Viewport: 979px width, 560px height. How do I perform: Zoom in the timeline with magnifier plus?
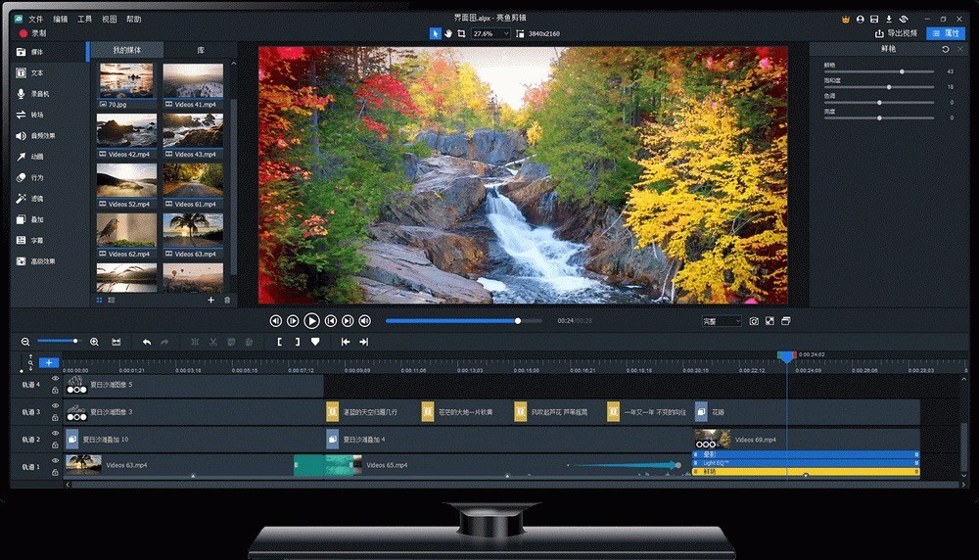click(94, 342)
